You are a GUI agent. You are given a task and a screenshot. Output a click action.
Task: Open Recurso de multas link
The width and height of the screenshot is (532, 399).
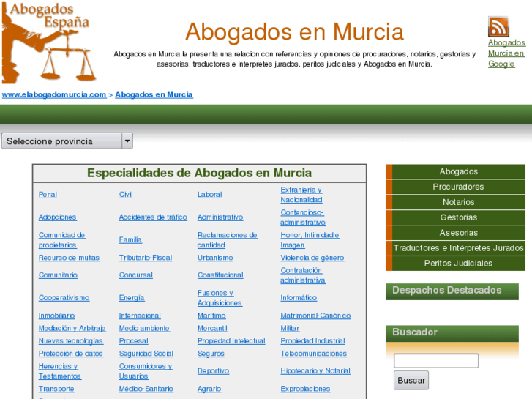pos(70,258)
